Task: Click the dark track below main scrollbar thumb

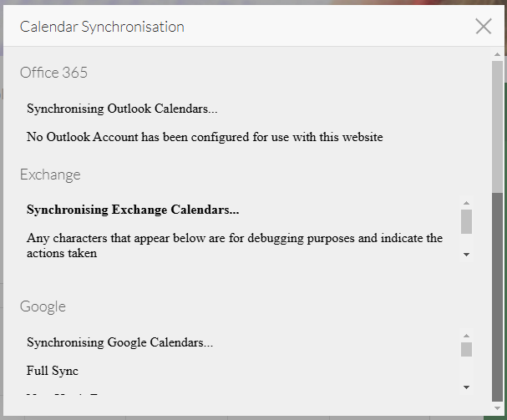Action: (497, 292)
